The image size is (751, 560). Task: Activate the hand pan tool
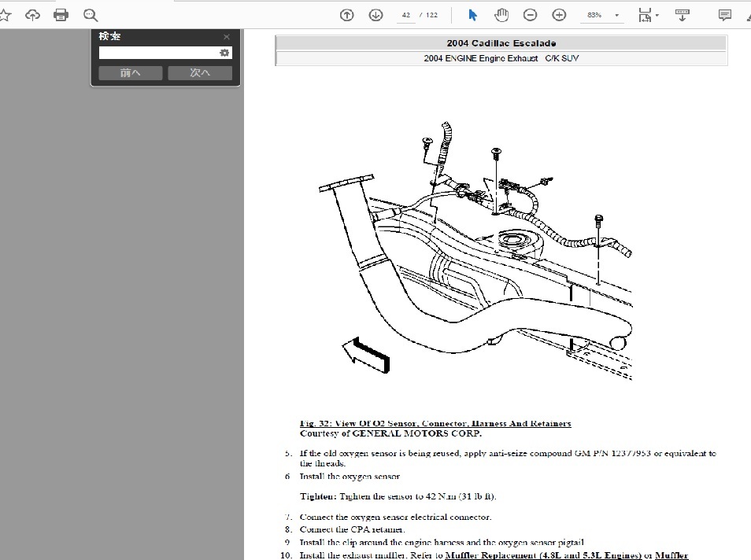click(x=501, y=15)
